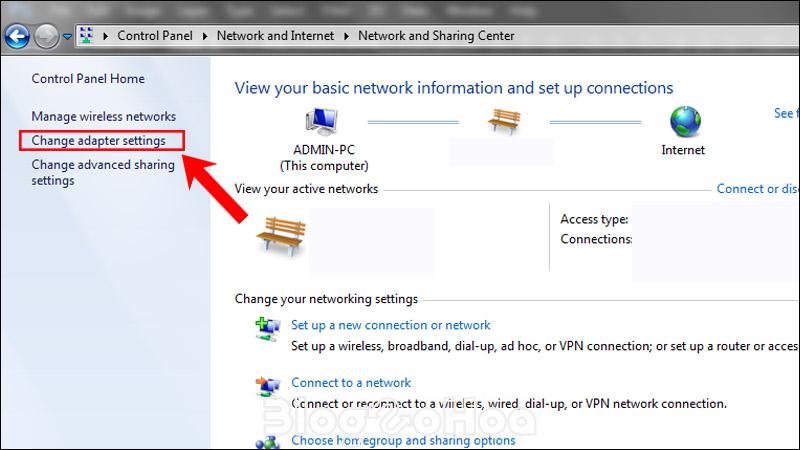Click Change your networking settings heading
This screenshot has height=450, width=800.
coord(326,299)
